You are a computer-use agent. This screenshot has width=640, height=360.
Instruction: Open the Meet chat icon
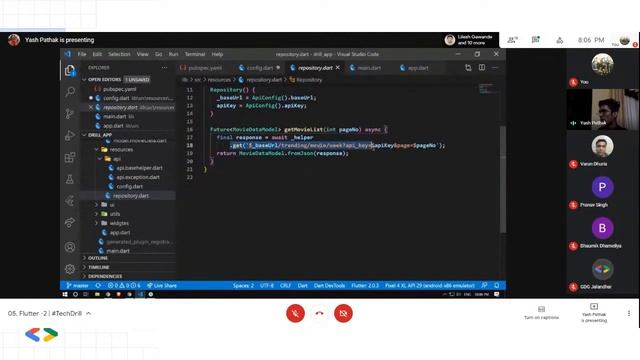coord(536,40)
